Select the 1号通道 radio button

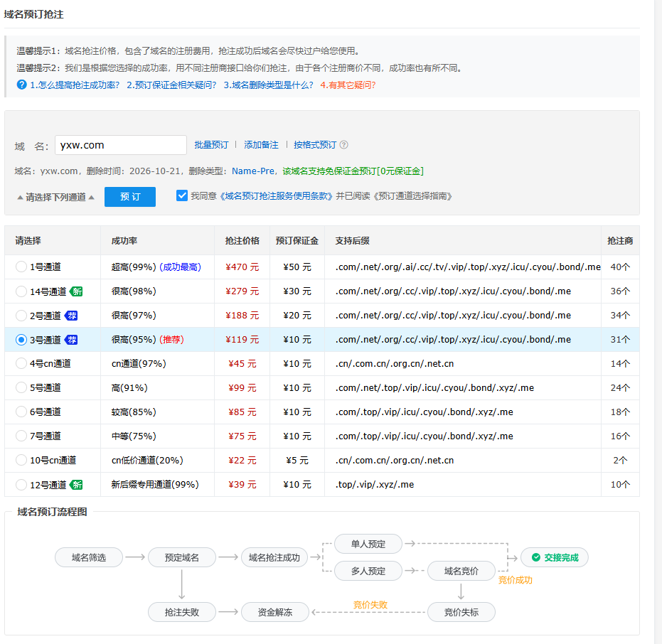click(x=21, y=267)
